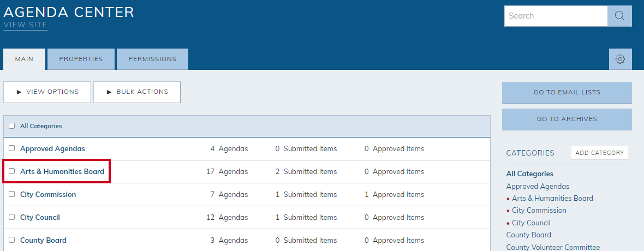Go to Archives
Screen dimensions: 644x251
click(567, 119)
